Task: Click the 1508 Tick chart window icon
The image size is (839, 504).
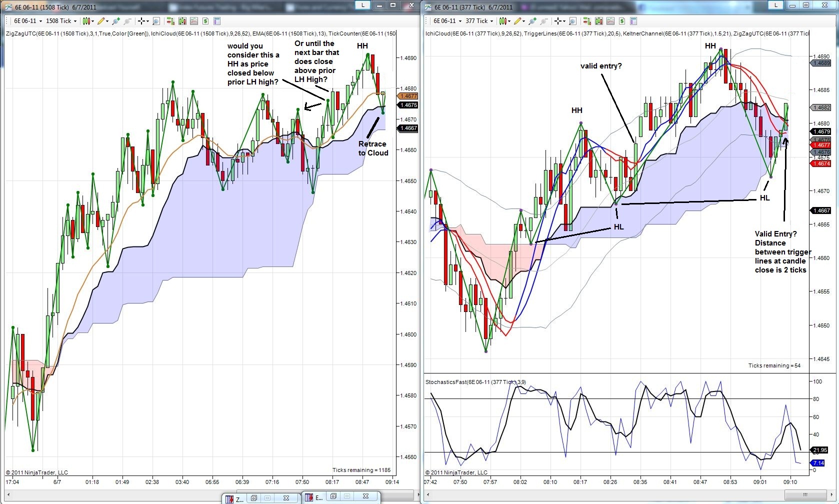Action: pyautogui.click(x=8, y=7)
